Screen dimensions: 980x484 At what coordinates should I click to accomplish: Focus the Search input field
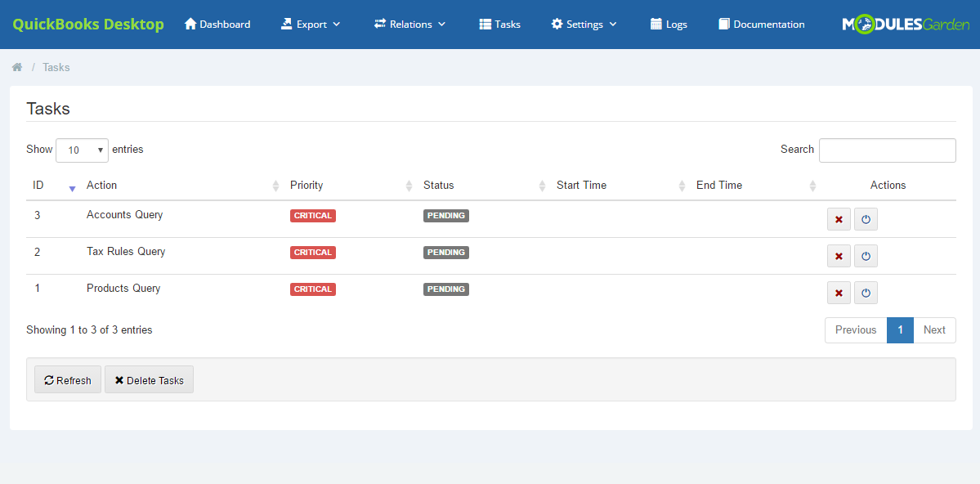coord(887,150)
